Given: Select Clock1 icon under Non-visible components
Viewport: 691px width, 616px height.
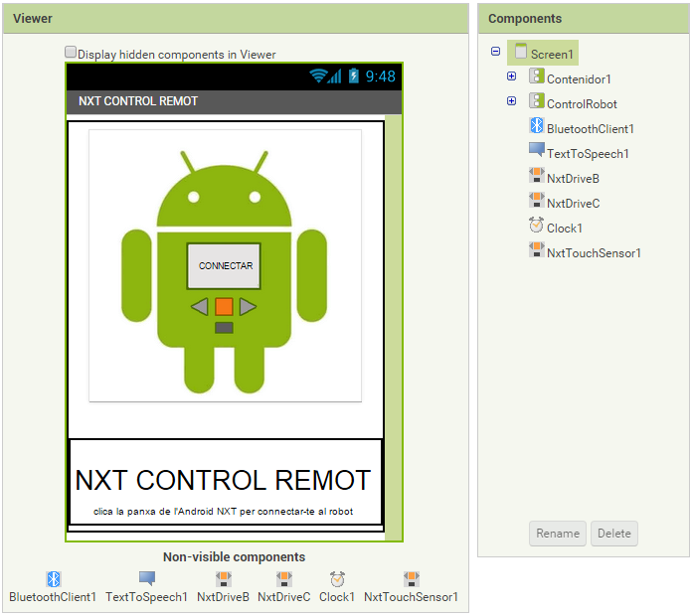Looking at the screenshot, I should (337, 579).
